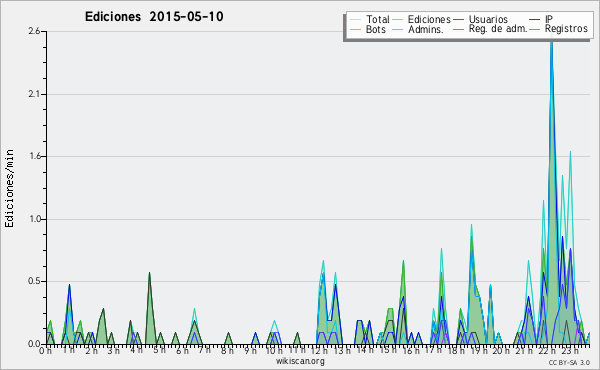
Task: Click the 'CC BY-SA 3.0' license text
Action: coord(569,362)
